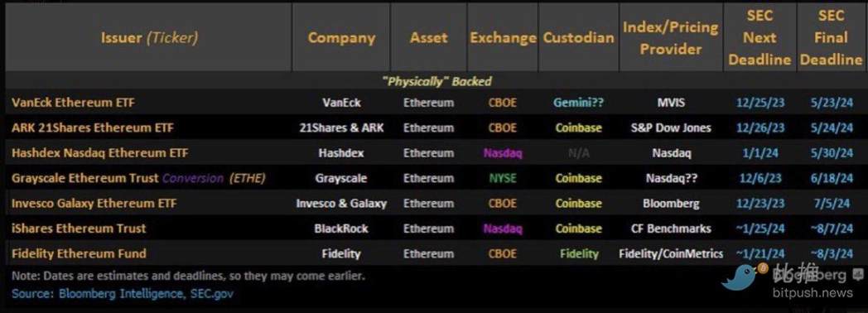Click the Index/Pricing Provider header
Viewport: 868px width, 313px height.
pyautogui.click(x=670, y=37)
